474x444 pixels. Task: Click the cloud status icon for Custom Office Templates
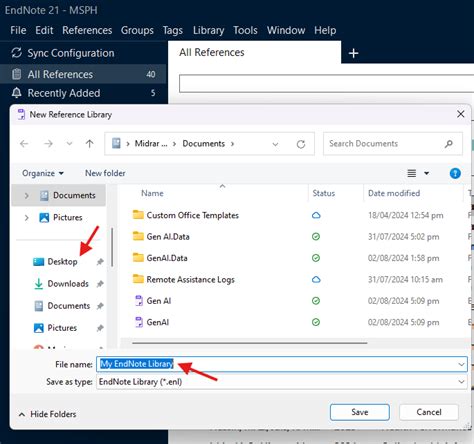coord(316,215)
